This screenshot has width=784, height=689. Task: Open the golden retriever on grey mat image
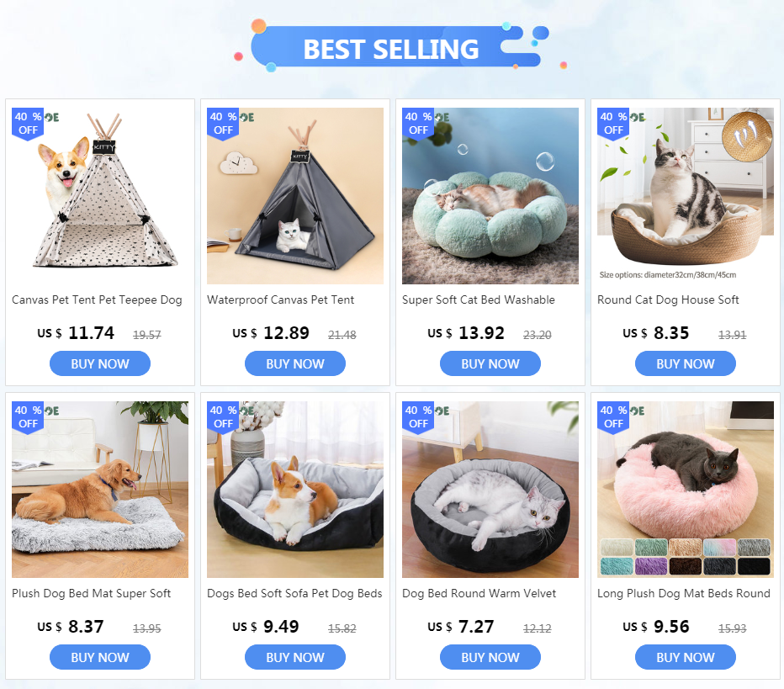point(100,490)
